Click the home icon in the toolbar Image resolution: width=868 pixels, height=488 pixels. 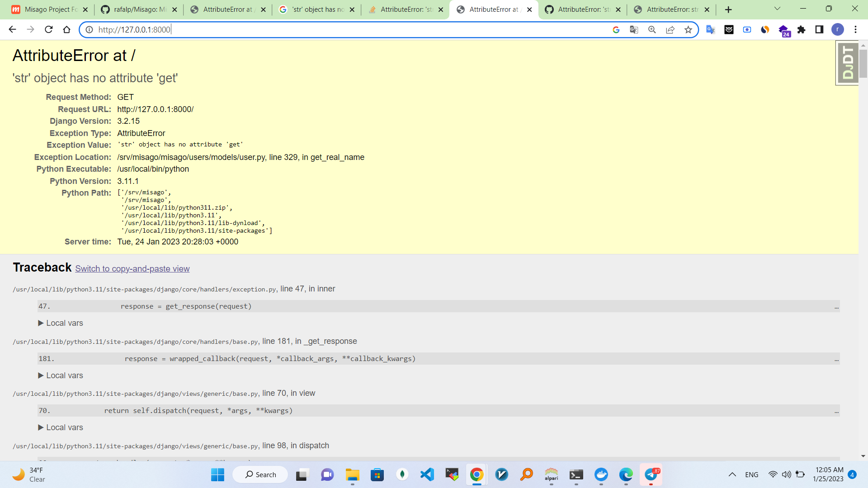point(67,30)
